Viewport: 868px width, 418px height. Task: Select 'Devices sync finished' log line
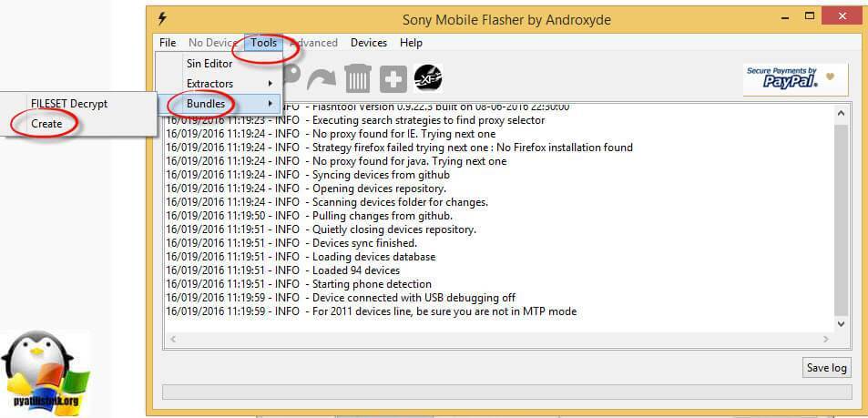point(291,243)
